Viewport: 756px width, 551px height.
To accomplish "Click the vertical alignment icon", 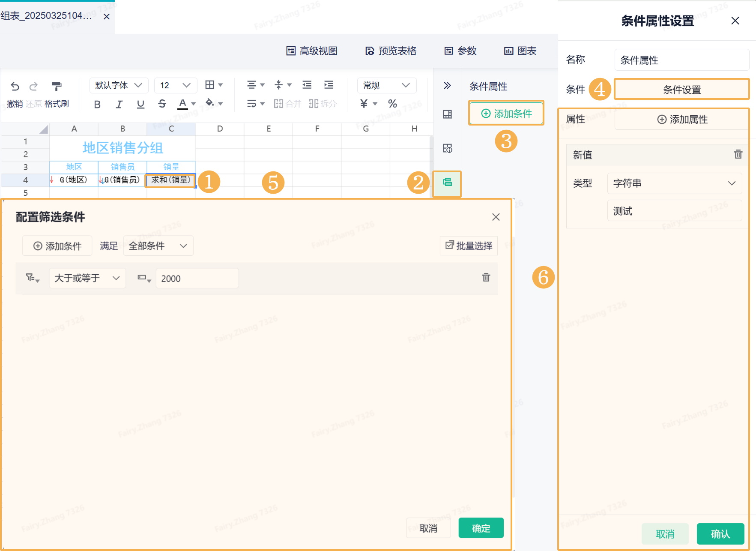I will [279, 85].
